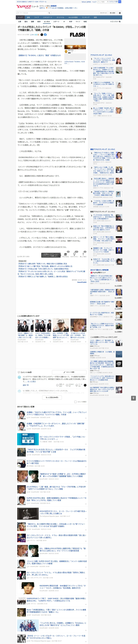
Task: Open settings with the gear icon
Action: [120, 13]
